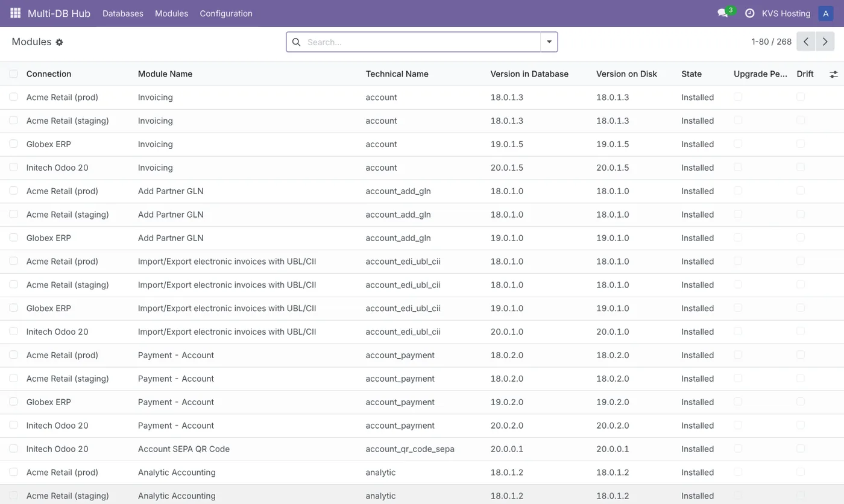
Task: Click Add Partner GLN for Acme Retail (staging)
Action: pos(171,215)
